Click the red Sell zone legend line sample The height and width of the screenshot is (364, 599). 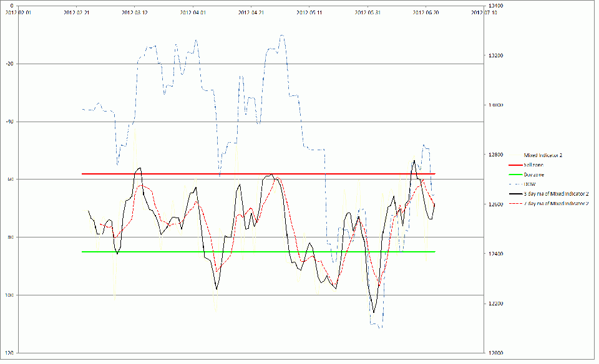click(516, 165)
